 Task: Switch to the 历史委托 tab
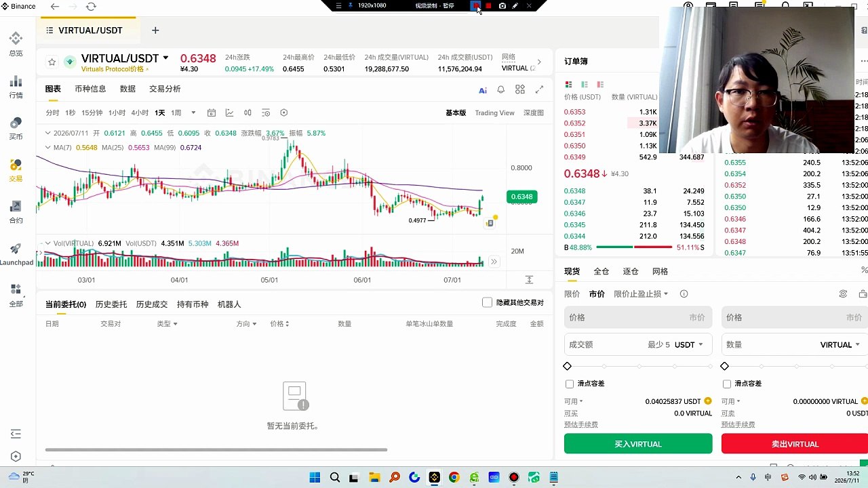pos(111,304)
